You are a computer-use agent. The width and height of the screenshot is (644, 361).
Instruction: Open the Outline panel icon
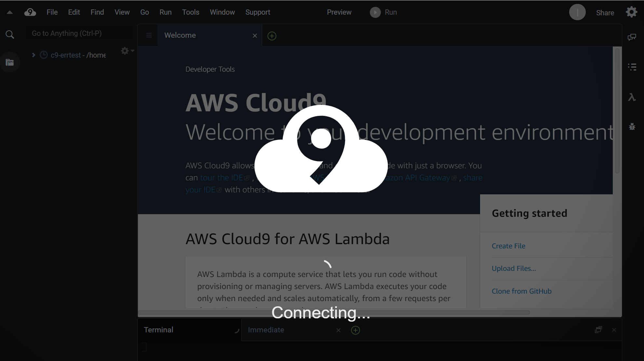point(632,67)
